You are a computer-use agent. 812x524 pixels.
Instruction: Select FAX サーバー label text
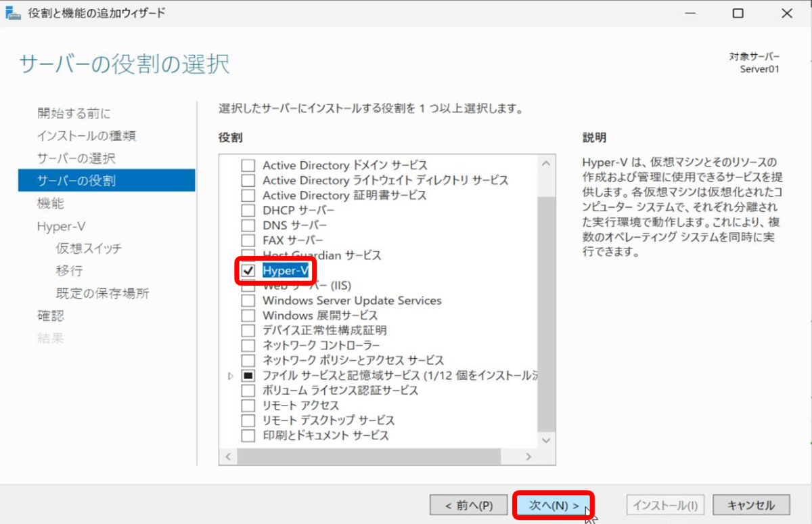[x=293, y=240]
